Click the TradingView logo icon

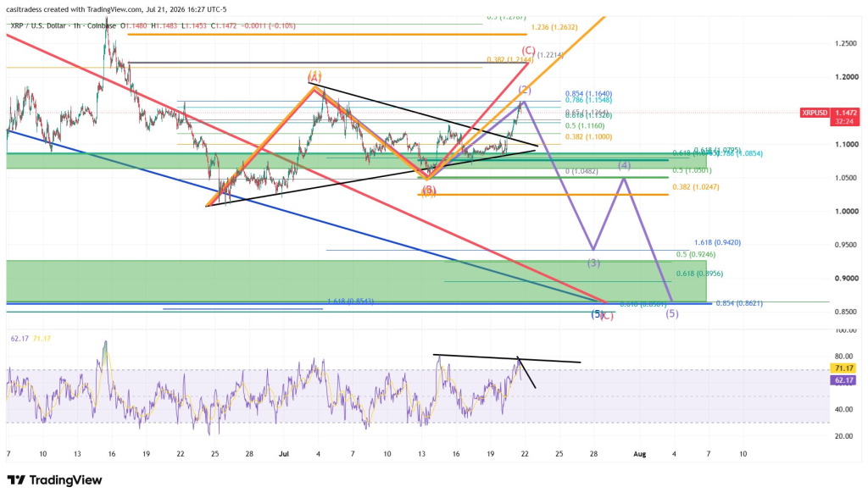(16, 479)
